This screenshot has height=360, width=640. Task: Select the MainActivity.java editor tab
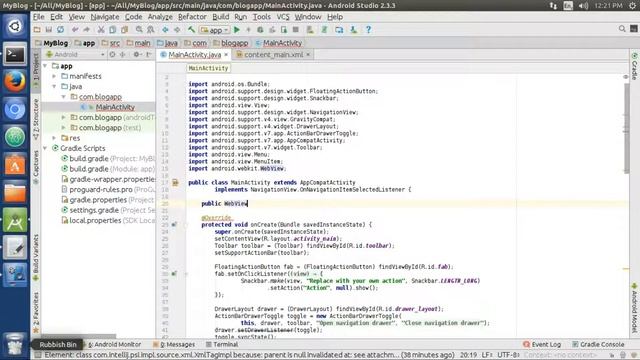coord(194,55)
